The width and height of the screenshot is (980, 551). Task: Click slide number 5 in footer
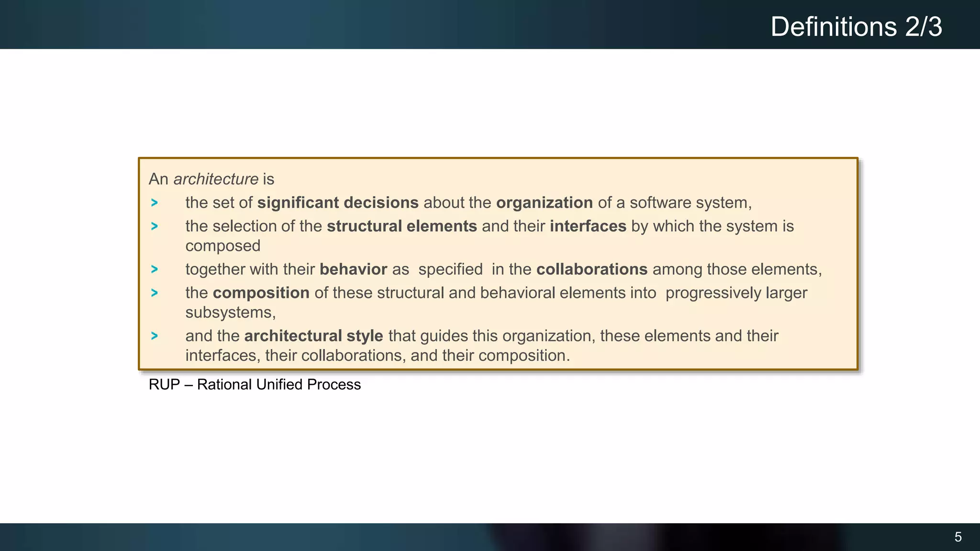(x=958, y=537)
